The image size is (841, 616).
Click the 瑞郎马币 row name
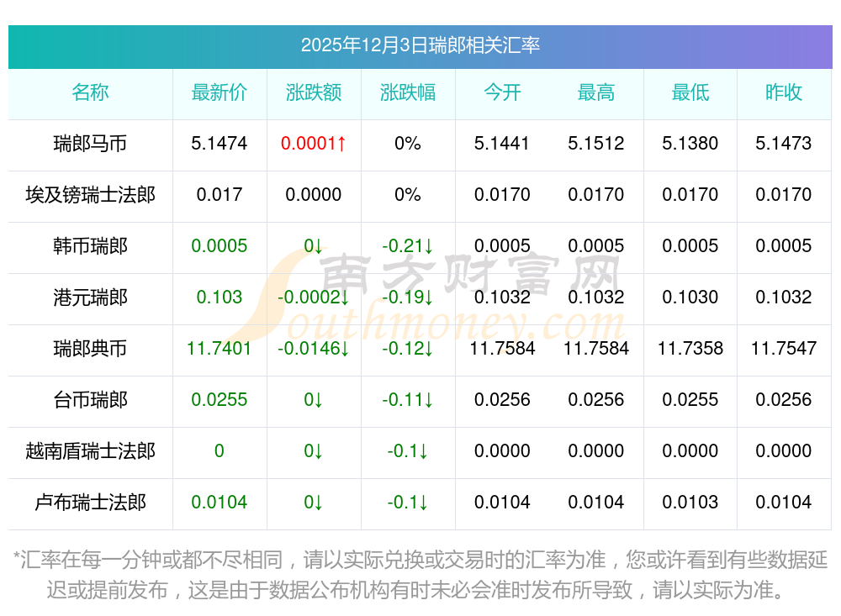pos(90,144)
